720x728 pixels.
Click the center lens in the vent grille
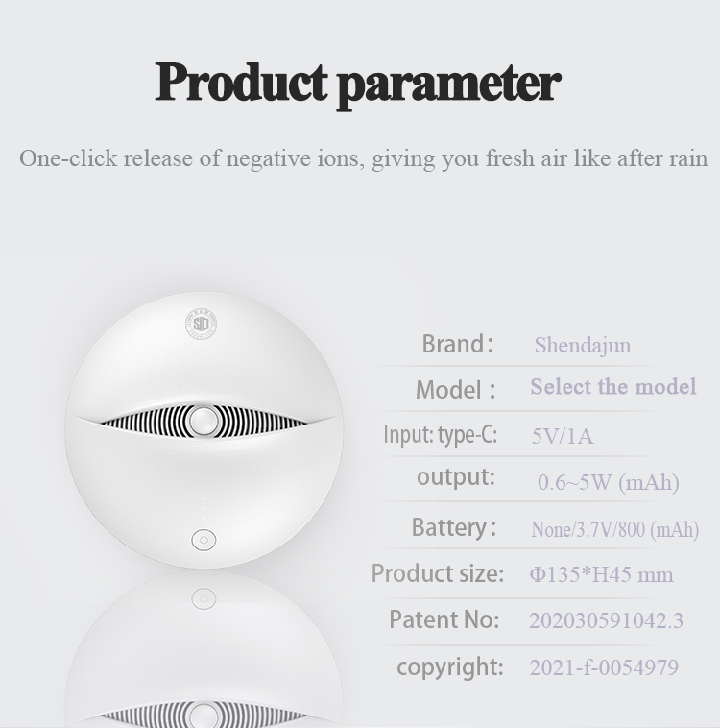pyautogui.click(x=204, y=421)
